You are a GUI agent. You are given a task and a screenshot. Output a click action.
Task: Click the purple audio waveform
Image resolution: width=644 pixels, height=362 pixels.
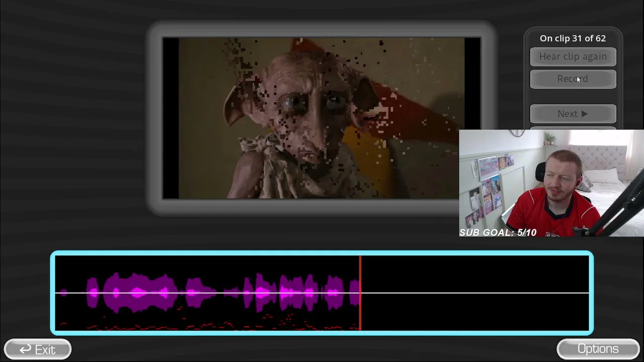tap(210, 292)
